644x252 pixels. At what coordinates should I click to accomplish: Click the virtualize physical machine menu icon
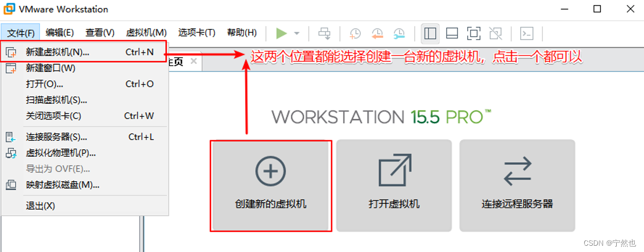pos(10,153)
